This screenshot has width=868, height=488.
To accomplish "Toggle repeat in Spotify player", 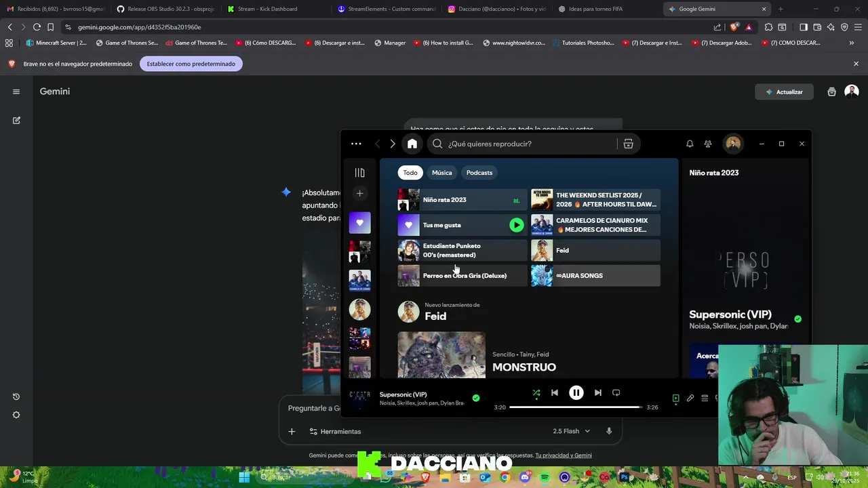I will (x=616, y=392).
